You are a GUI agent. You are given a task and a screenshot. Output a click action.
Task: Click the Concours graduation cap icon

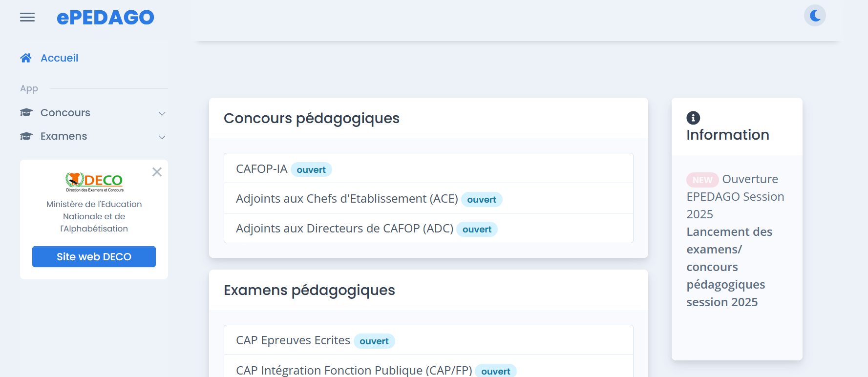tap(26, 113)
